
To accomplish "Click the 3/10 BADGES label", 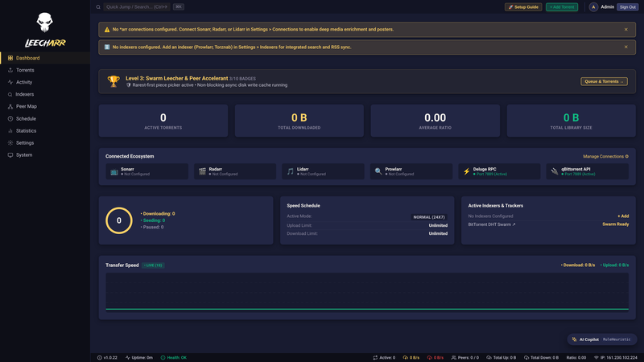I will tap(242, 79).
